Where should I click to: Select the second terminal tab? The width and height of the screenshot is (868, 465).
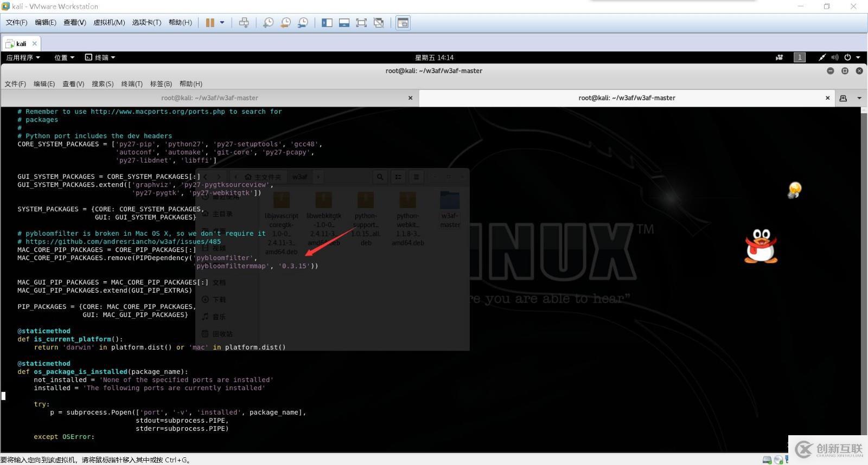pos(627,98)
